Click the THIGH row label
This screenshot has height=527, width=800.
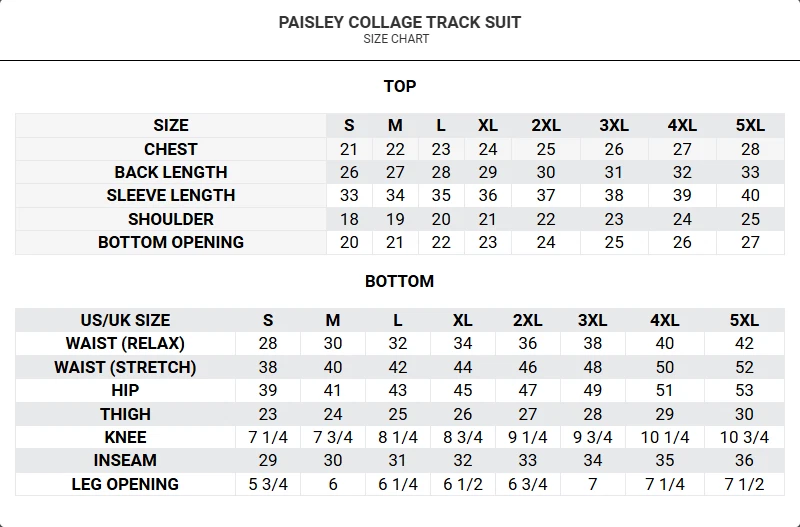[x=125, y=414]
